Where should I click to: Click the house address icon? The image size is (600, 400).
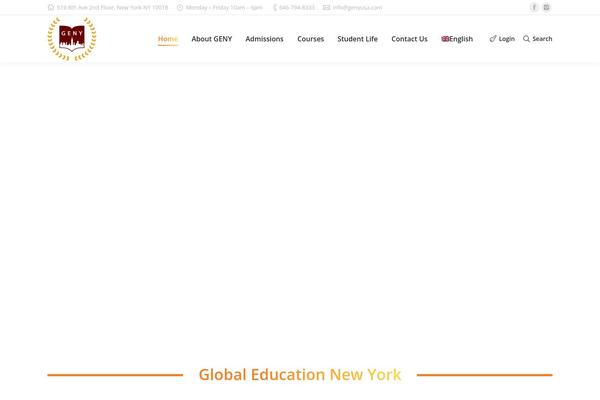pos(51,7)
